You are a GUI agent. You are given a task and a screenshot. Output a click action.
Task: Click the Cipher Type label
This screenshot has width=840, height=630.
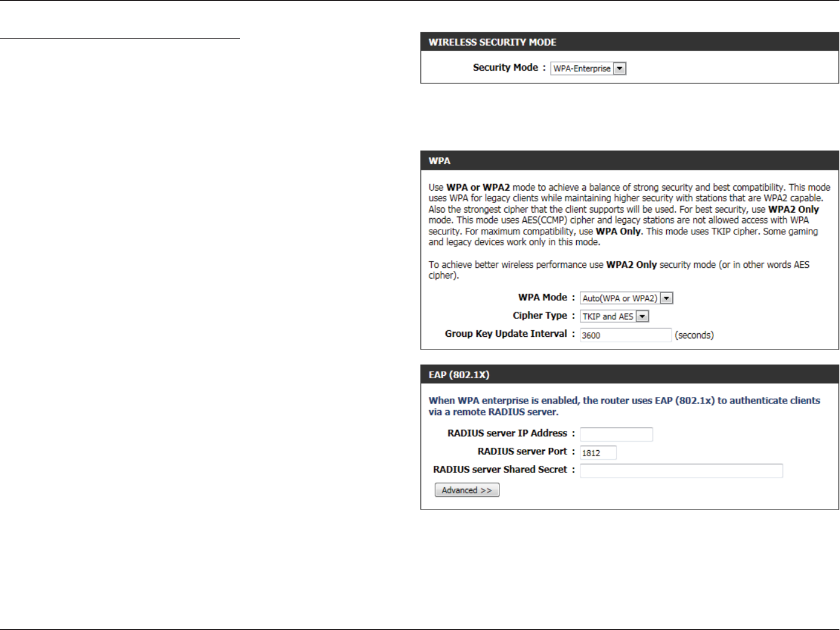pos(543,316)
